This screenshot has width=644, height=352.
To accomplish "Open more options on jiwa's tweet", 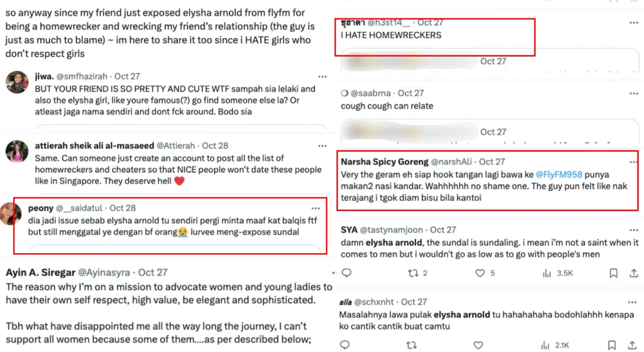I will tap(322, 77).
